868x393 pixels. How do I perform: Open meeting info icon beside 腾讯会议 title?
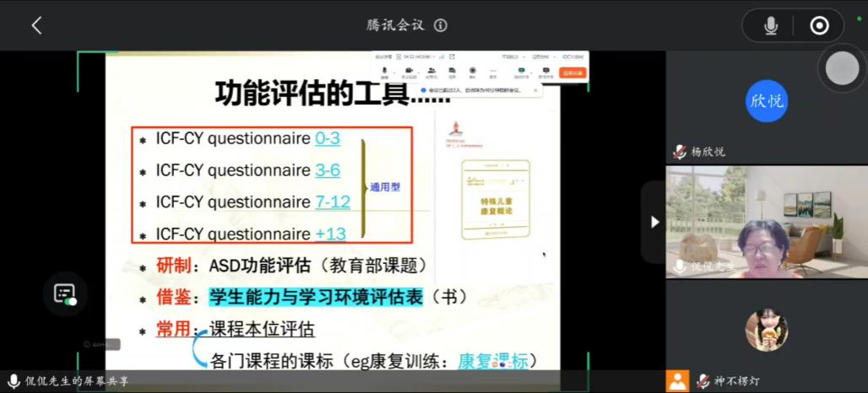pos(441,25)
